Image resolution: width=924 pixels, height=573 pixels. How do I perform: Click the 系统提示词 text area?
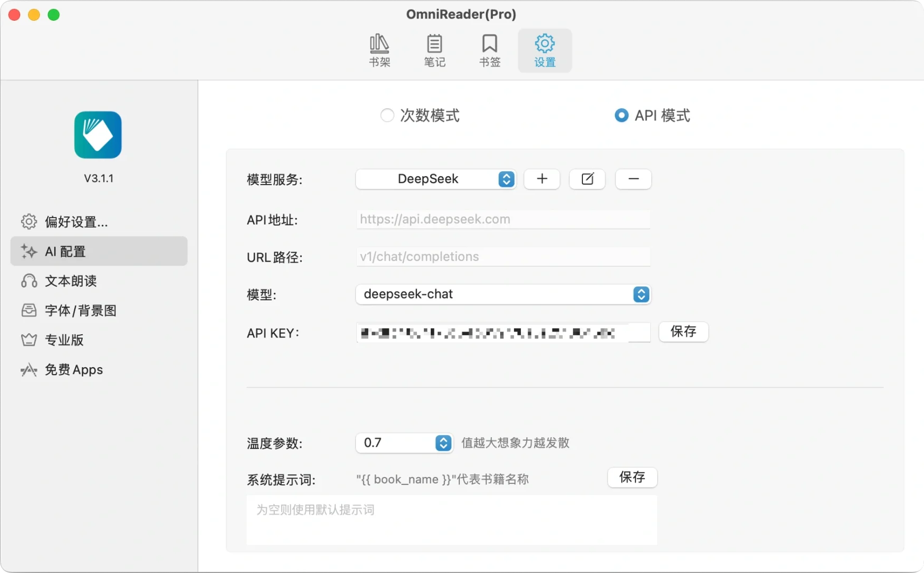(452, 520)
